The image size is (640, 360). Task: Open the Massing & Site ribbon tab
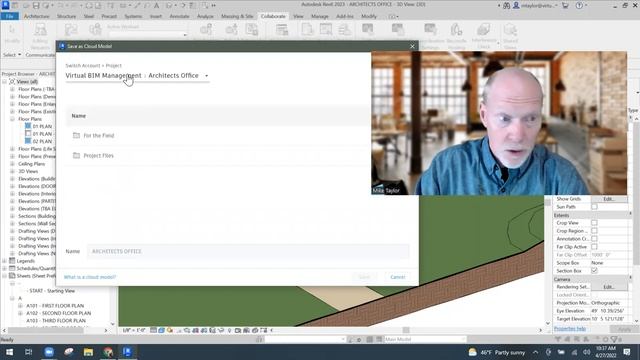point(237,16)
